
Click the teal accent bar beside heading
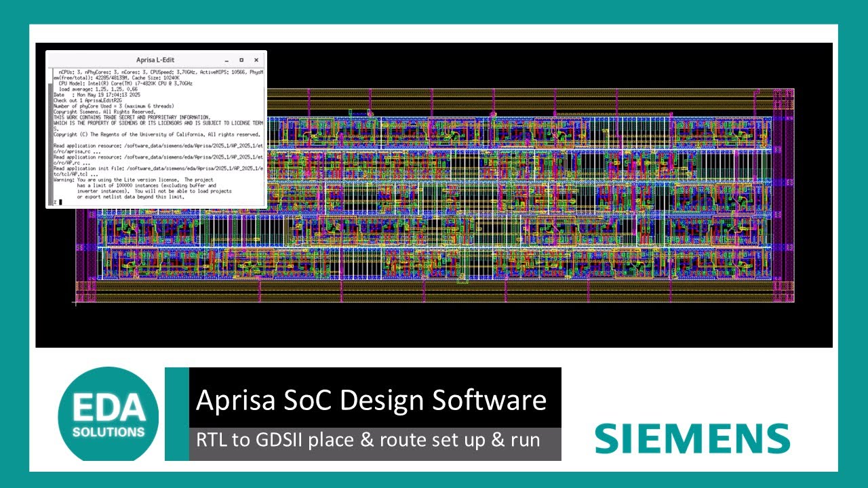pyautogui.click(x=176, y=414)
